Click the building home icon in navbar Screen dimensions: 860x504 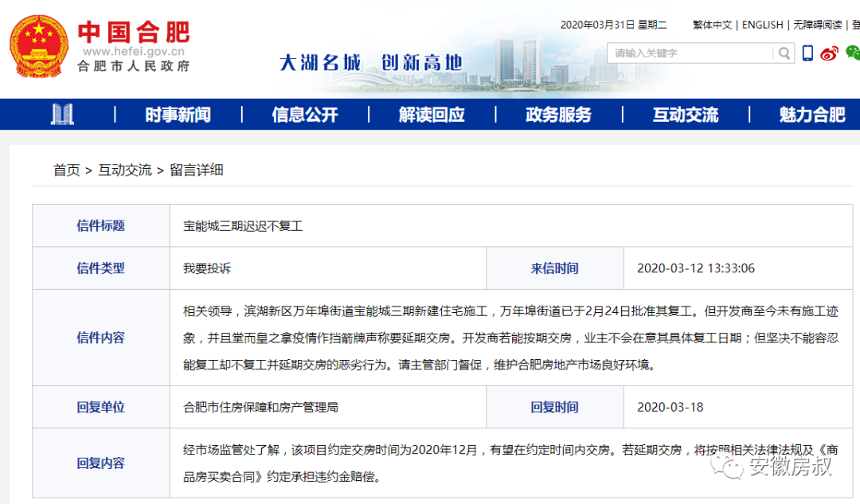coord(62,115)
